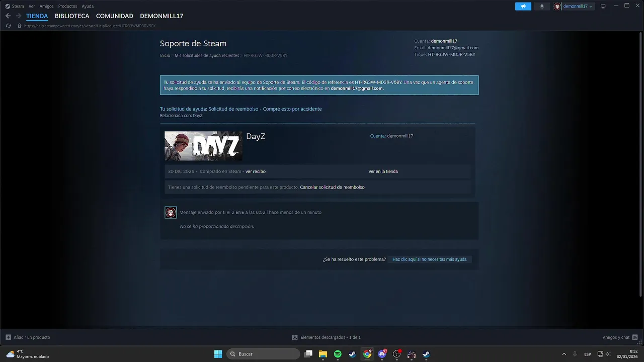The width and height of the screenshot is (644, 362).
Task: Click the DayZ product title
Action: (x=256, y=137)
